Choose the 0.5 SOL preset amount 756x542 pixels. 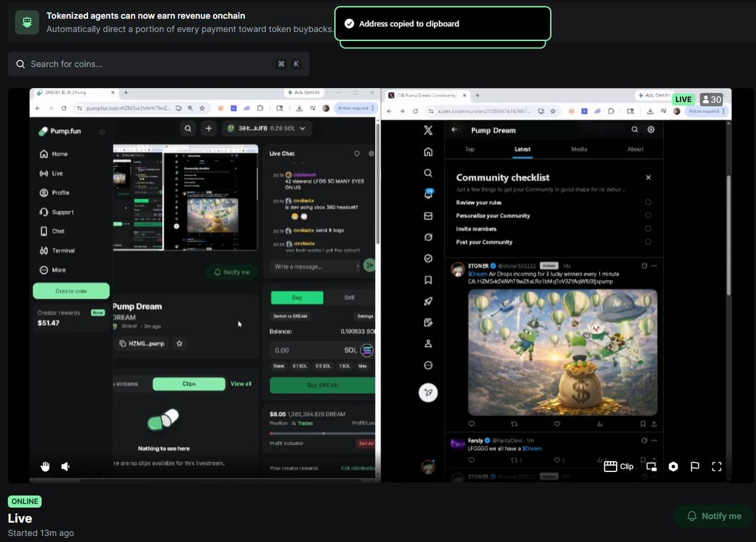click(x=323, y=366)
